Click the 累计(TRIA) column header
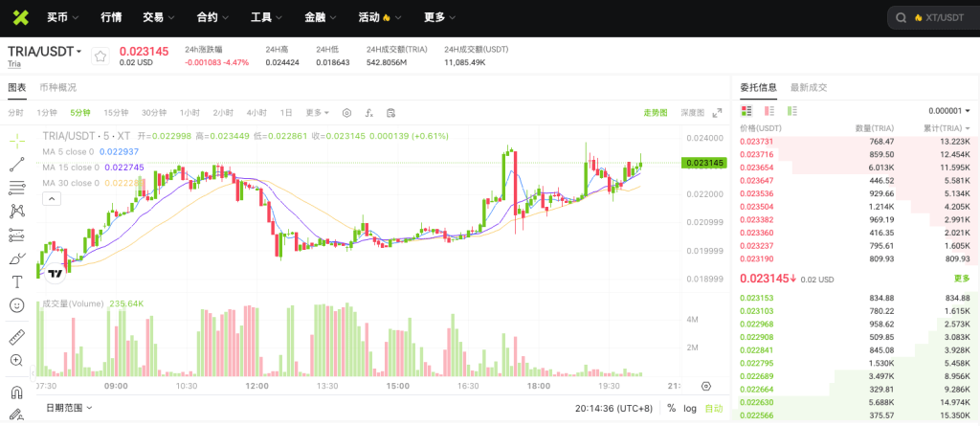980x426 pixels. [x=947, y=128]
